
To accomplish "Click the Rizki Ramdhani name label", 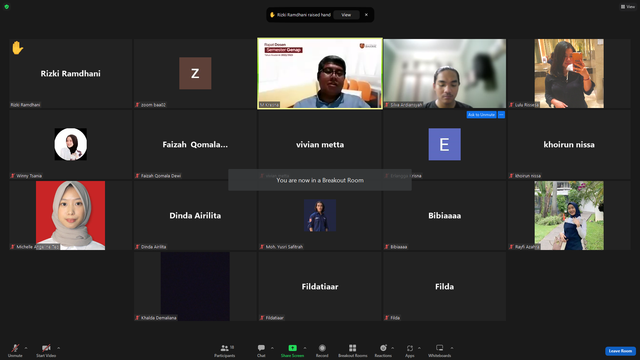I will pyautogui.click(x=25, y=105).
